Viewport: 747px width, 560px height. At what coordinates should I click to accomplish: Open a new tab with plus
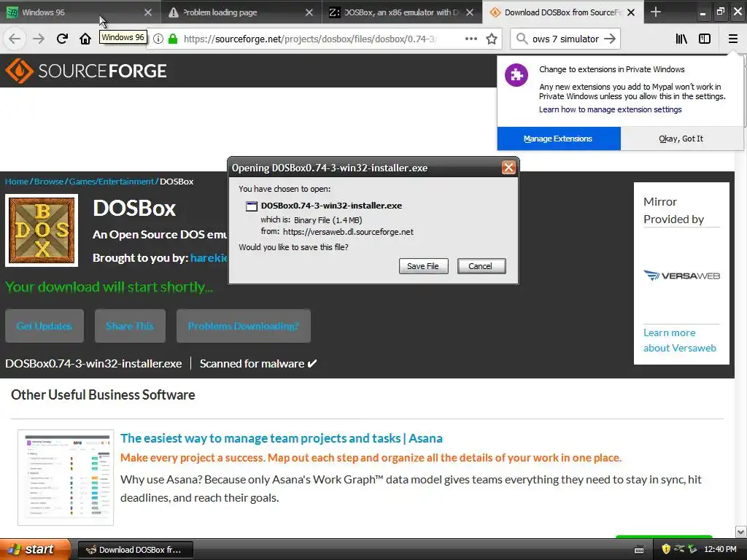click(x=656, y=12)
